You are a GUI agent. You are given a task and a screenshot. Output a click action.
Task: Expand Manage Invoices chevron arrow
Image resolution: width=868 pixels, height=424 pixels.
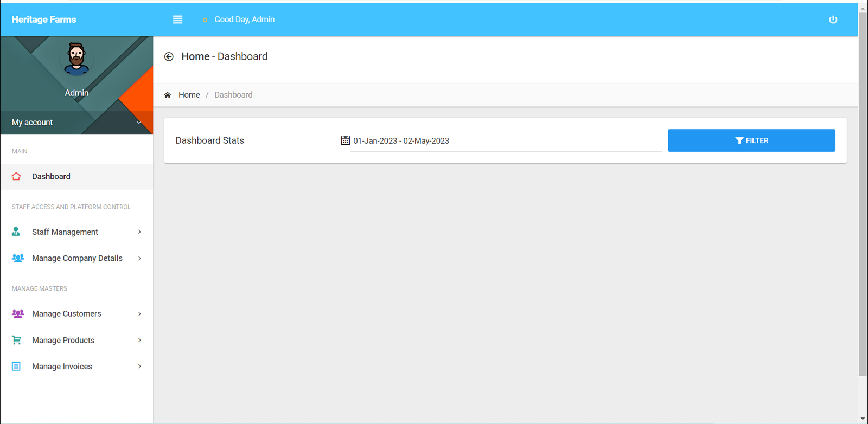tap(139, 367)
